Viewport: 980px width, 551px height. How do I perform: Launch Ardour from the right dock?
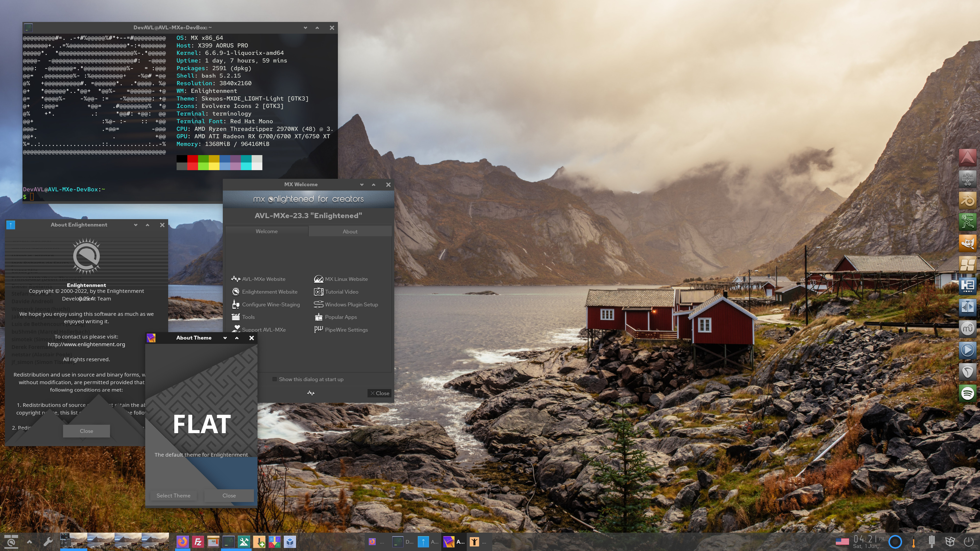(x=967, y=157)
